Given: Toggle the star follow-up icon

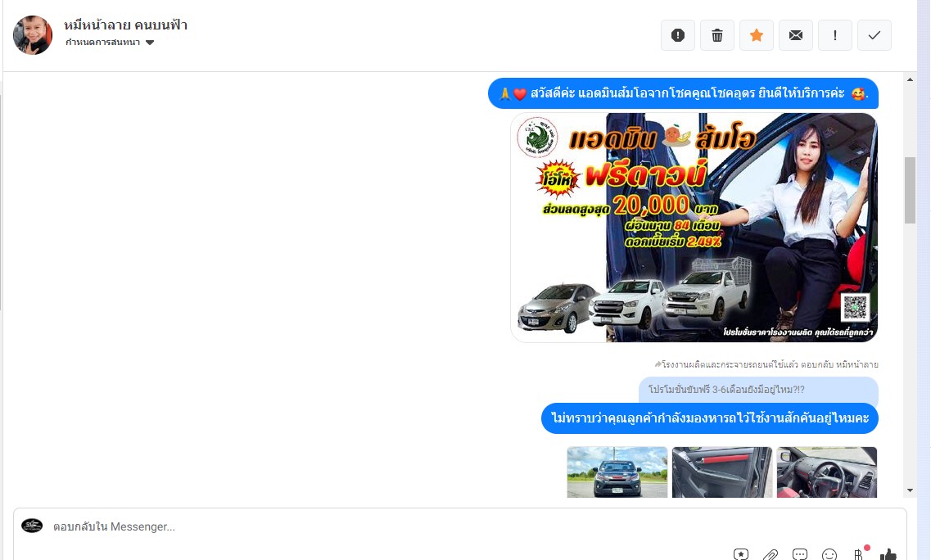Looking at the screenshot, I should coord(756,35).
